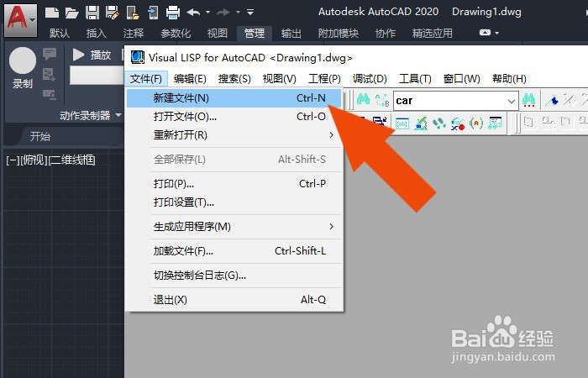Choose 切换控制台日志(G)... menu entry
588x378 pixels.
coord(234,276)
